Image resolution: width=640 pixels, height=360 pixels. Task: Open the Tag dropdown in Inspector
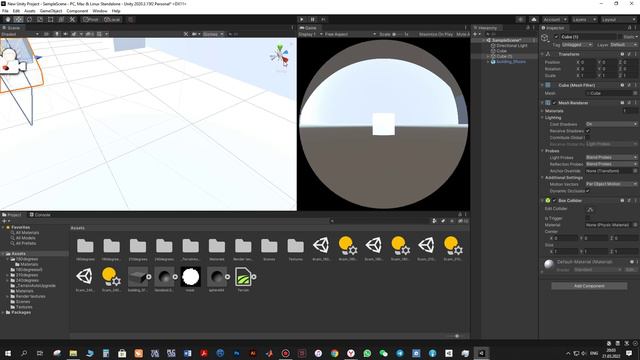point(577,44)
